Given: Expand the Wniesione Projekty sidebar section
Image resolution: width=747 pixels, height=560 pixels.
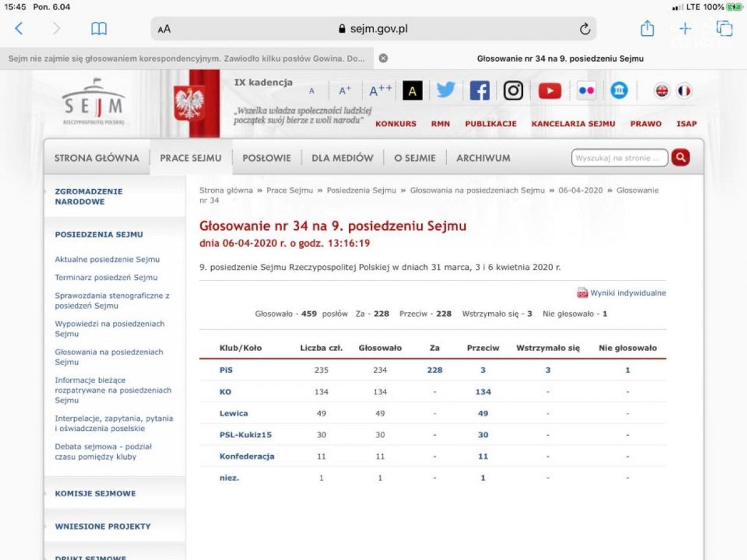Looking at the screenshot, I should (x=103, y=526).
